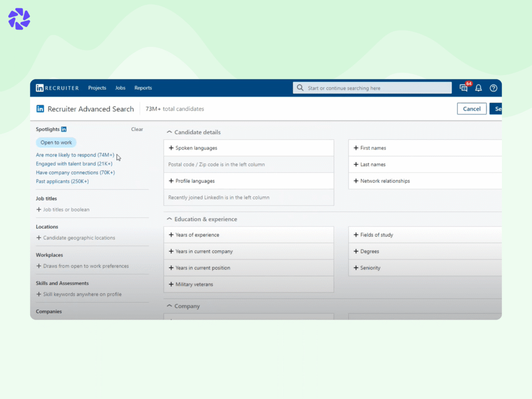The height and width of the screenshot is (399, 532).
Task: Open the Reports menu
Action: click(143, 88)
